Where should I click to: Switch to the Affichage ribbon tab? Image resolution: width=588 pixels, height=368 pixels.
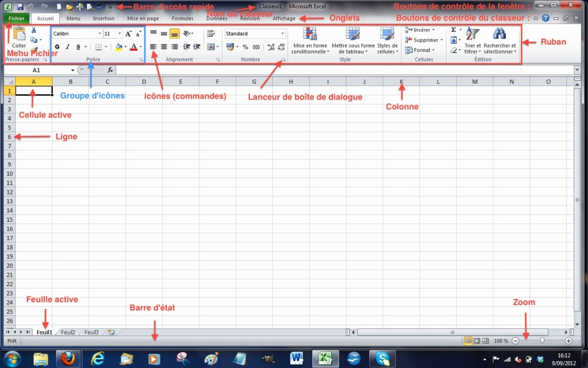pos(284,19)
